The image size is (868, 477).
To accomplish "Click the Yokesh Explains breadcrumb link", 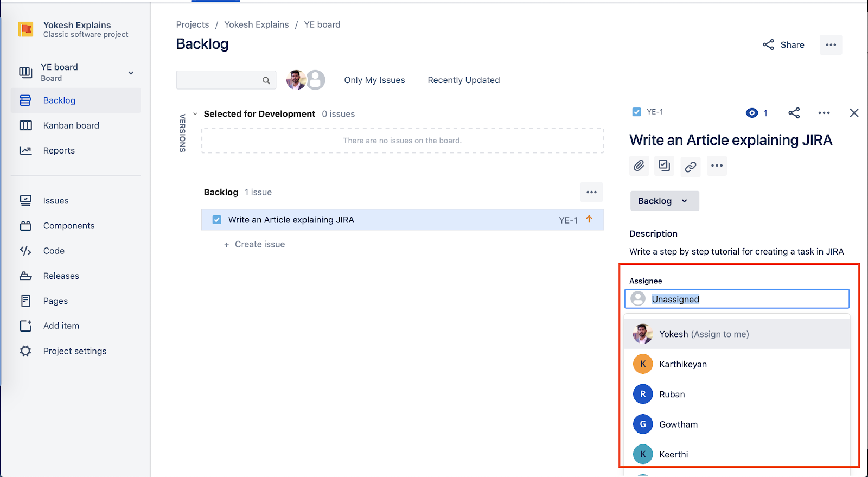I will 257,24.
